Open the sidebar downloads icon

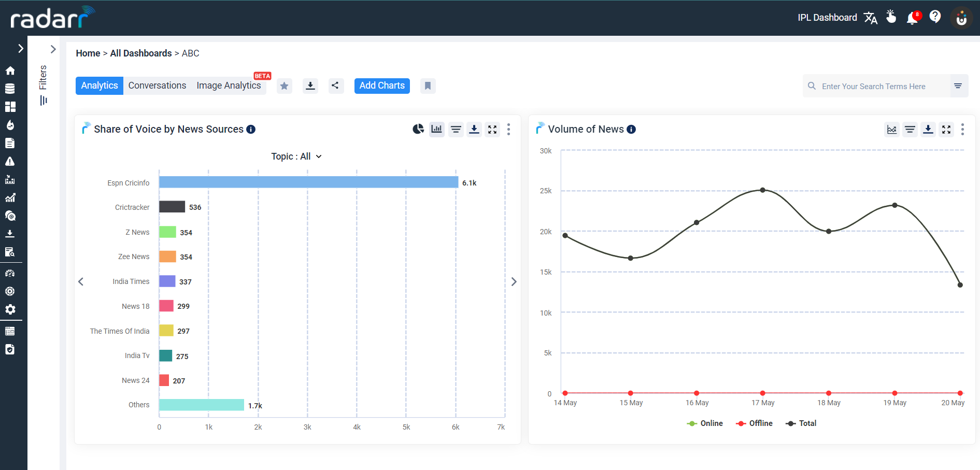pyautogui.click(x=10, y=234)
